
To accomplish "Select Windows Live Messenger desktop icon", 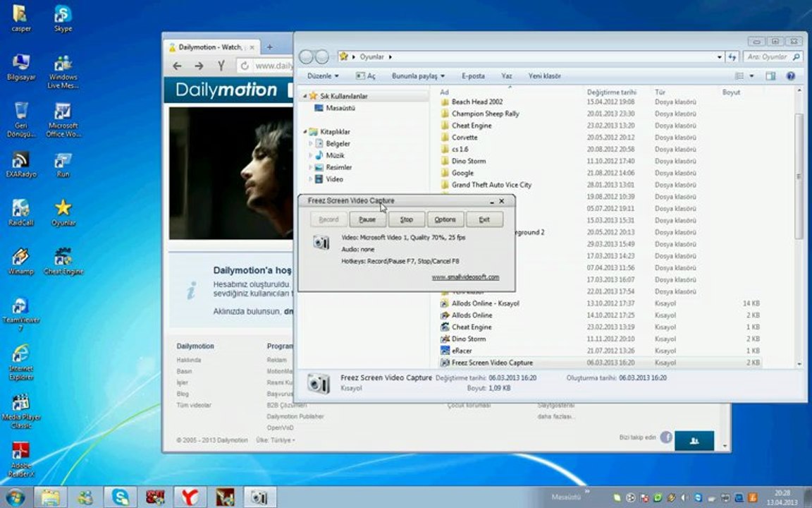I will 63,71.
